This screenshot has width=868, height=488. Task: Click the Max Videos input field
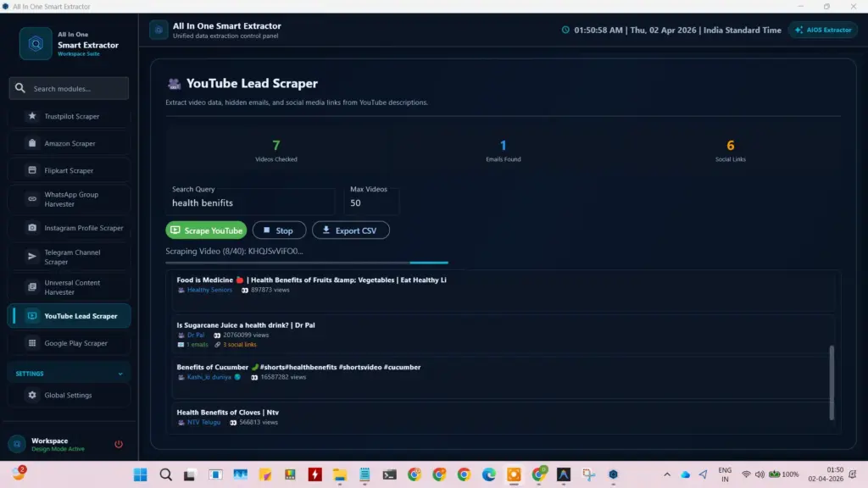point(371,203)
